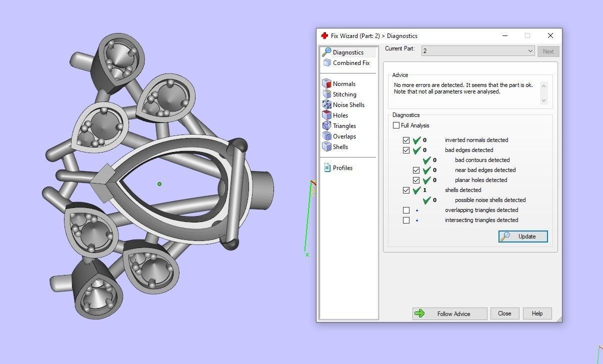The width and height of the screenshot is (603, 364).
Task: Click the magnifier icon on Update button
Action: pyautogui.click(x=505, y=236)
